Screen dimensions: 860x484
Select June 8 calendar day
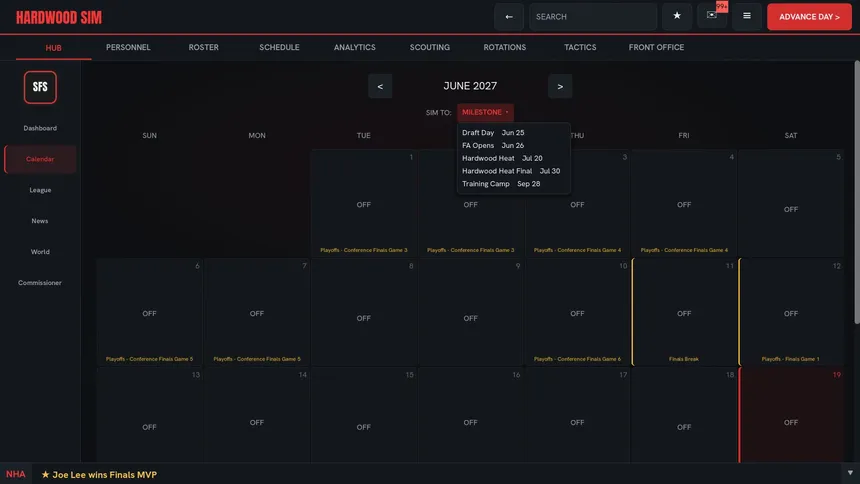point(364,312)
